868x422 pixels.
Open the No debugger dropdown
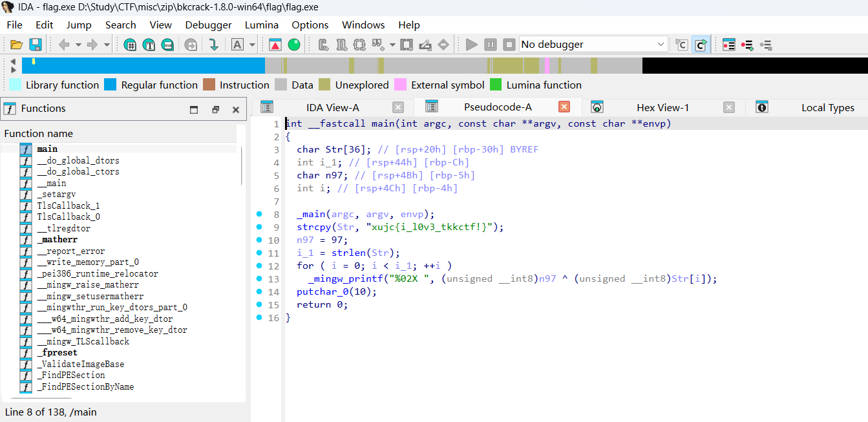tap(661, 45)
